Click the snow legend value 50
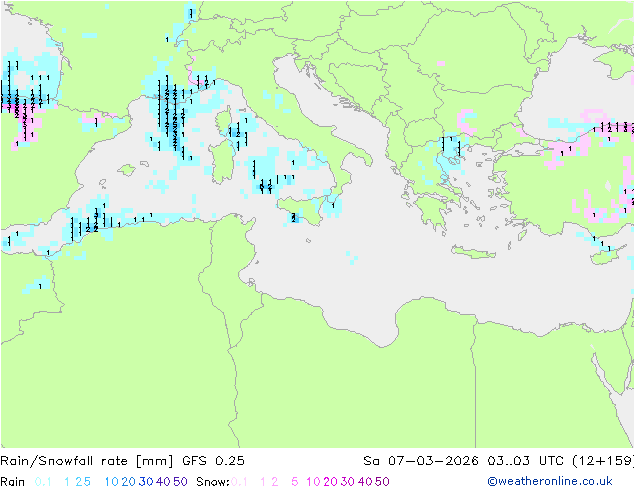 tap(382, 482)
